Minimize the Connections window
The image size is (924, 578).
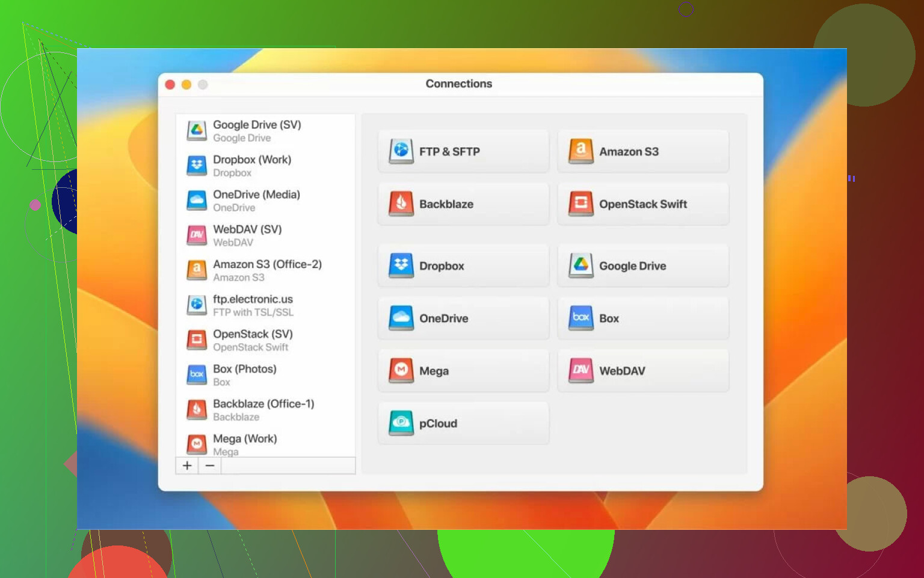tap(186, 85)
